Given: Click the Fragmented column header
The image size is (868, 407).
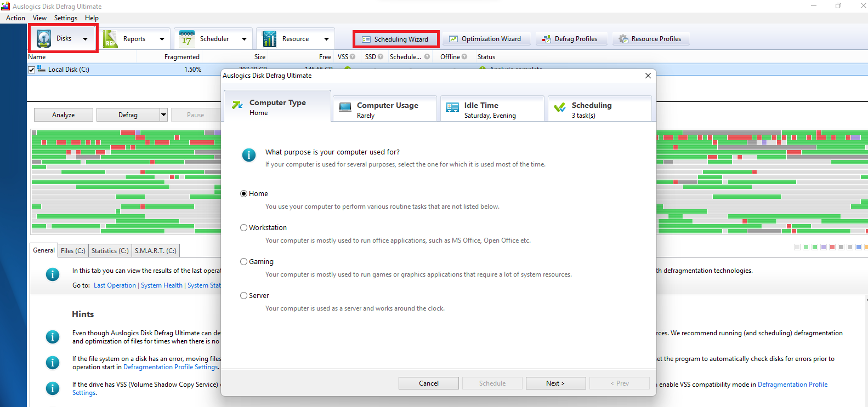Looking at the screenshot, I should (181, 57).
